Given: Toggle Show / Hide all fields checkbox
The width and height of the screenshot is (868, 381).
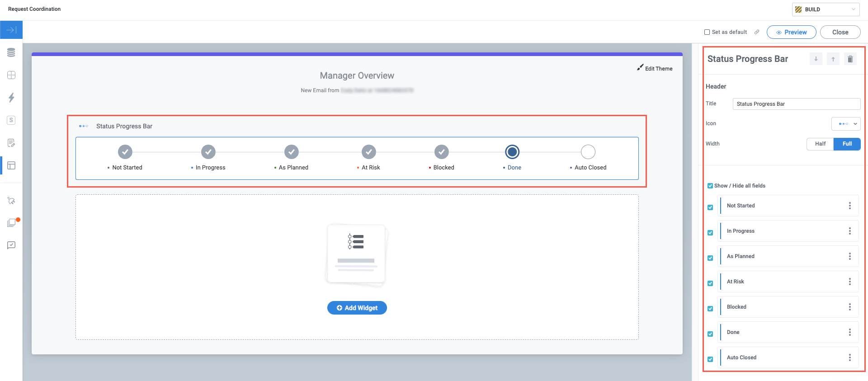Looking at the screenshot, I should click(710, 186).
